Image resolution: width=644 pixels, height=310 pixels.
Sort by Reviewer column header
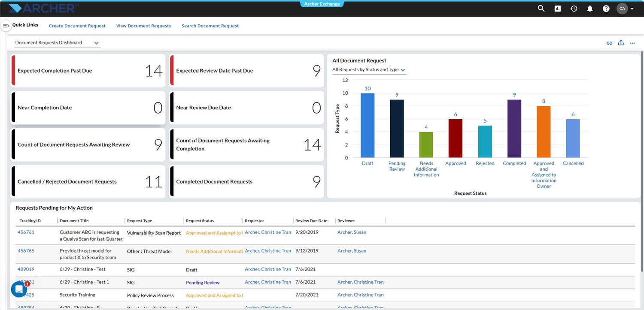pos(346,221)
